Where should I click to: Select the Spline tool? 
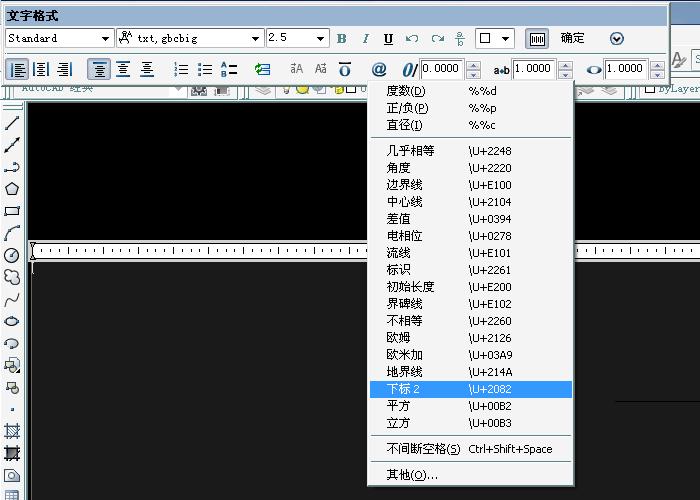[x=12, y=300]
